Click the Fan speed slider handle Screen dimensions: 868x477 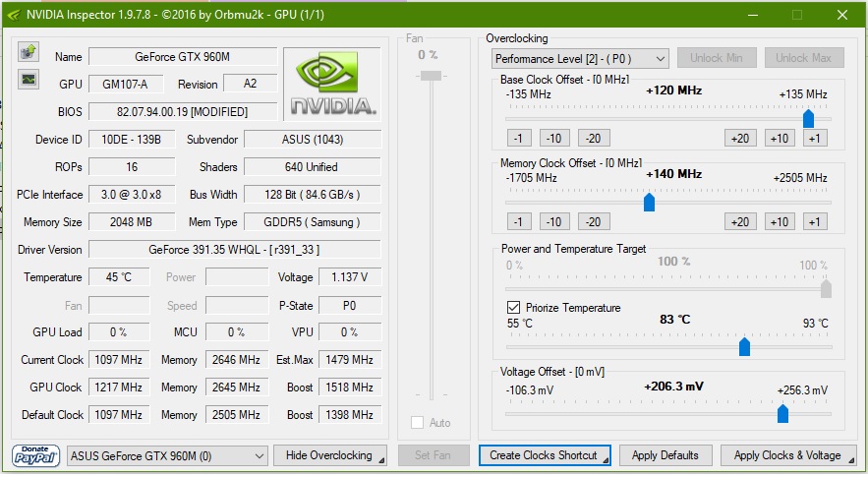[x=431, y=76]
